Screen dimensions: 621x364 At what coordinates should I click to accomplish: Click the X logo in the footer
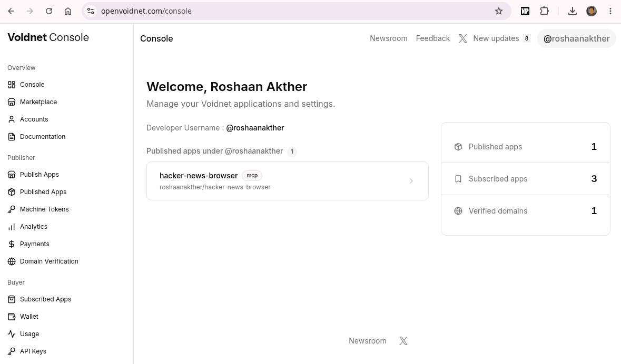(403, 341)
